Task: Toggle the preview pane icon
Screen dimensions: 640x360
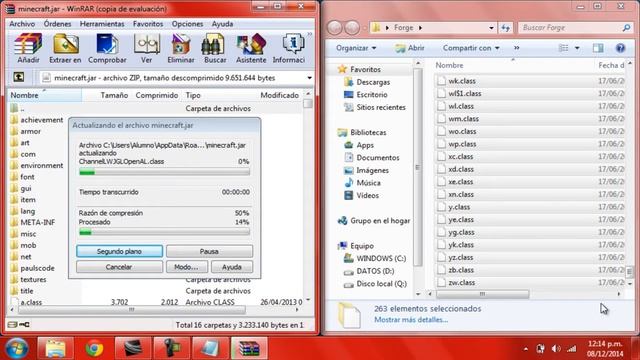Action: coord(598,48)
